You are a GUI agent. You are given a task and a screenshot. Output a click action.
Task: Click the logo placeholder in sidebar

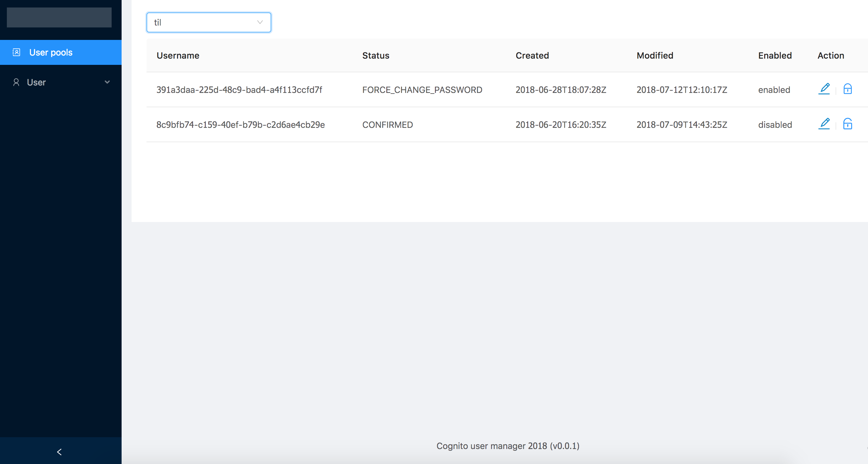point(59,17)
